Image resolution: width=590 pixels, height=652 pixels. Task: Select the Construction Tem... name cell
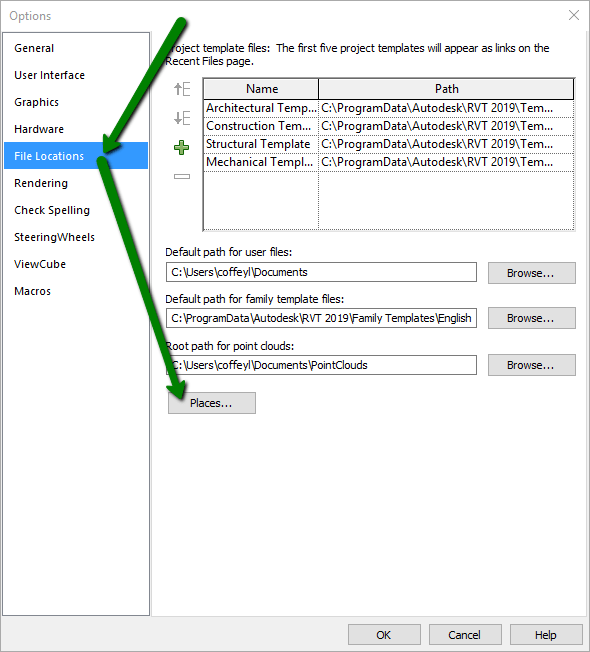(x=261, y=126)
